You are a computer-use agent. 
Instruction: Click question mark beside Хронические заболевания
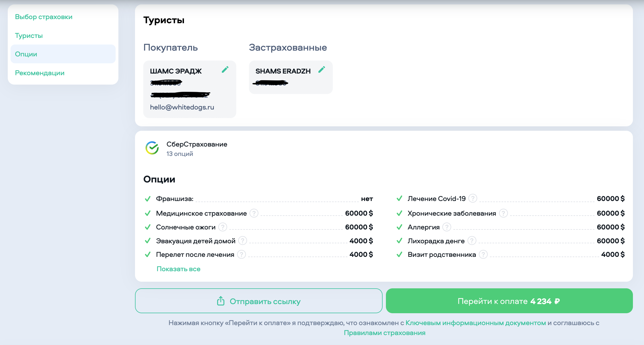click(x=503, y=213)
